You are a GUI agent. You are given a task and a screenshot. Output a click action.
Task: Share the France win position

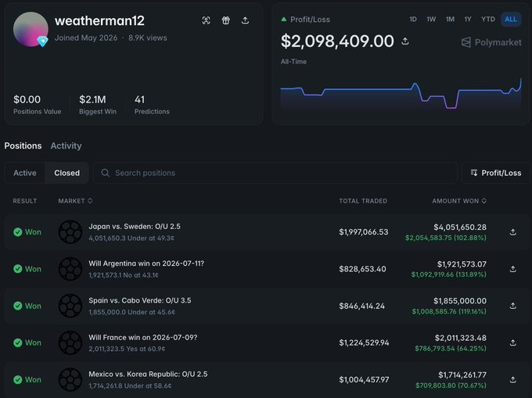click(513, 342)
